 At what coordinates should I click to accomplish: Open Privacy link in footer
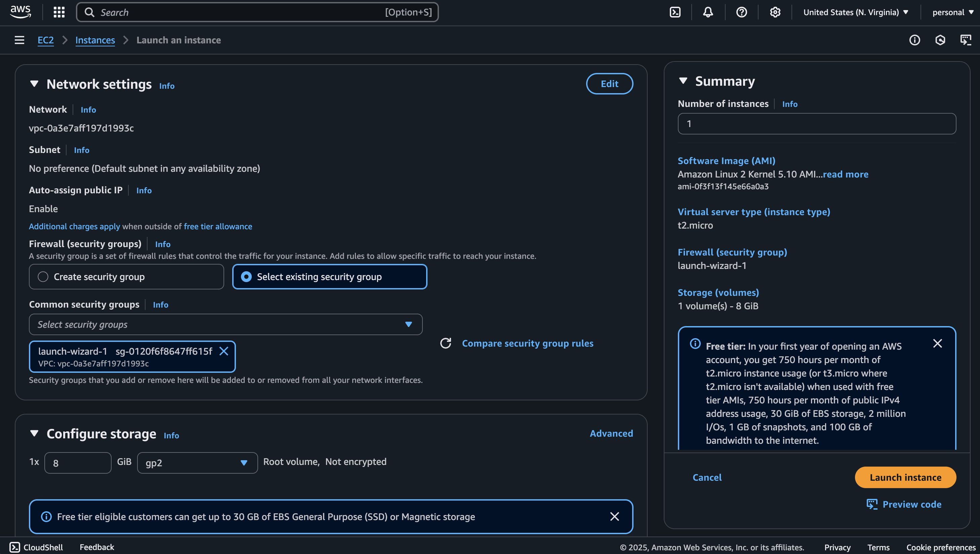[x=837, y=547]
